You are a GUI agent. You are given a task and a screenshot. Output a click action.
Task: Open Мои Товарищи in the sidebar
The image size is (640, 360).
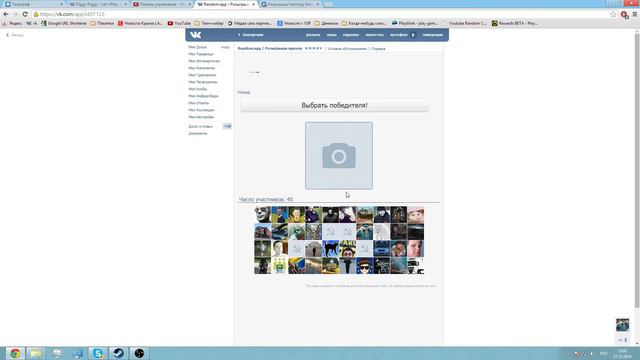[201, 54]
